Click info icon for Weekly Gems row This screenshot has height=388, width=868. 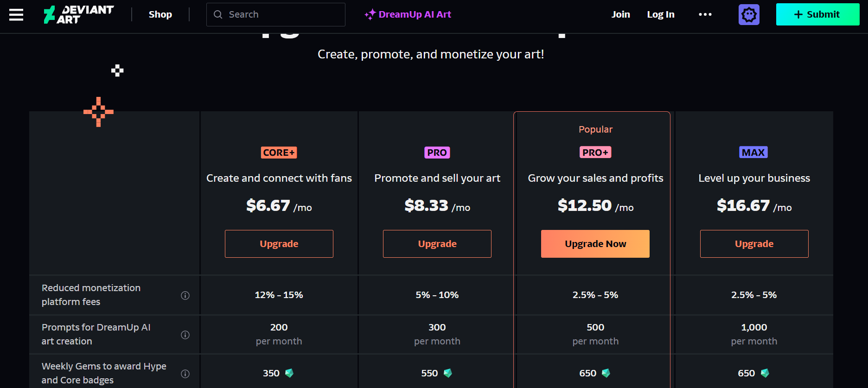185,374
